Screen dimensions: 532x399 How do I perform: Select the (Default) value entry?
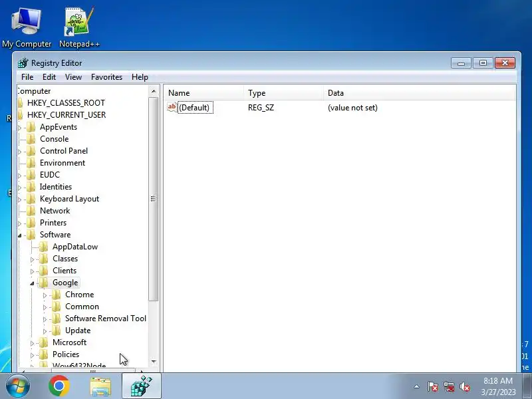pyautogui.click(x=196, y=108)
